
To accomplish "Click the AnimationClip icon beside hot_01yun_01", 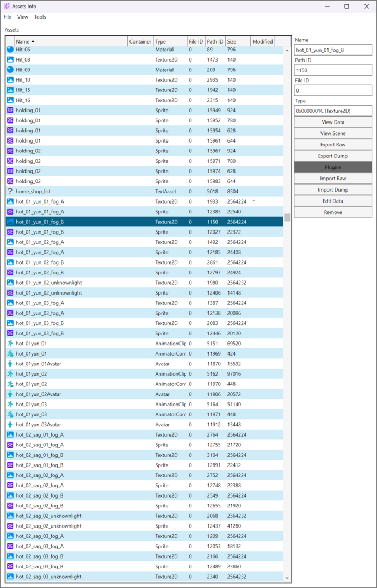I will click(10, 344).
